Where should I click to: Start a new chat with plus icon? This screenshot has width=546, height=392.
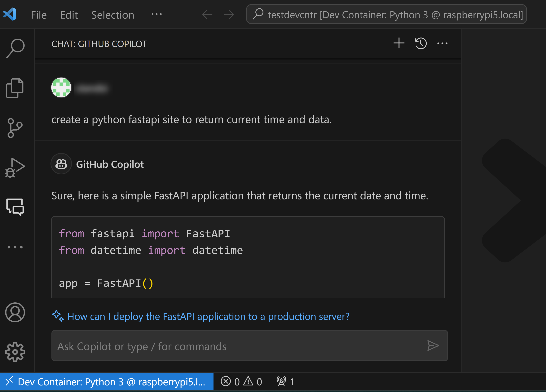click(x=399, y=43)
